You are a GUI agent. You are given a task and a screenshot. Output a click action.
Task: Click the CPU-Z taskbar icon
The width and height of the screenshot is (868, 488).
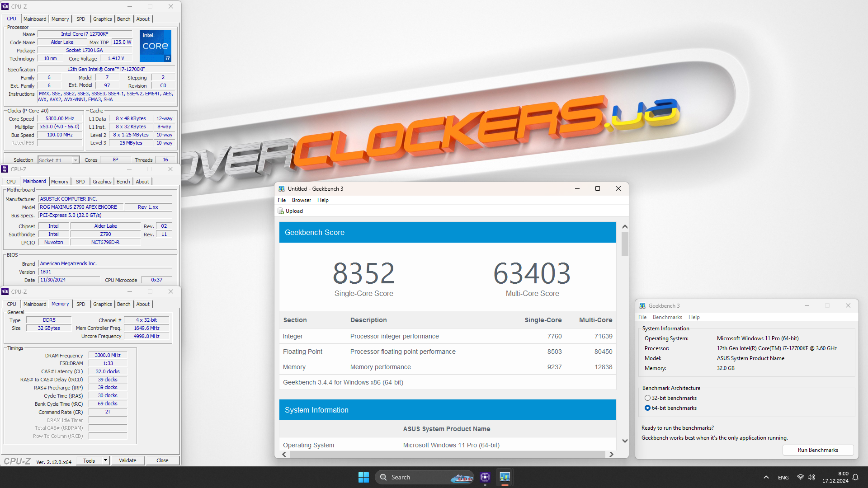[485, 477]
